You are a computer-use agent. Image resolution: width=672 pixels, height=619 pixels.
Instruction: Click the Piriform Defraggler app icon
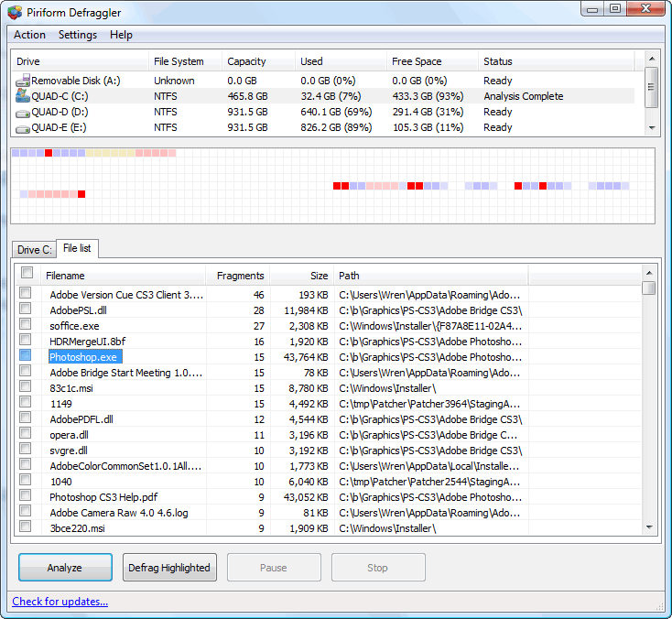[14, 13]
